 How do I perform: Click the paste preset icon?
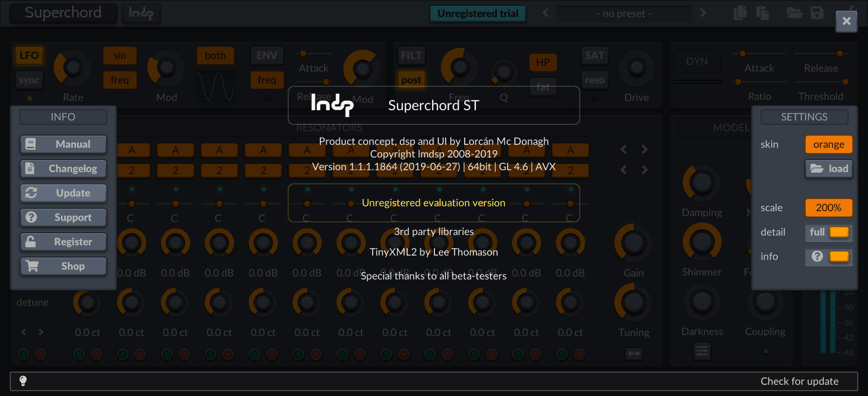[x=763, y=13]
